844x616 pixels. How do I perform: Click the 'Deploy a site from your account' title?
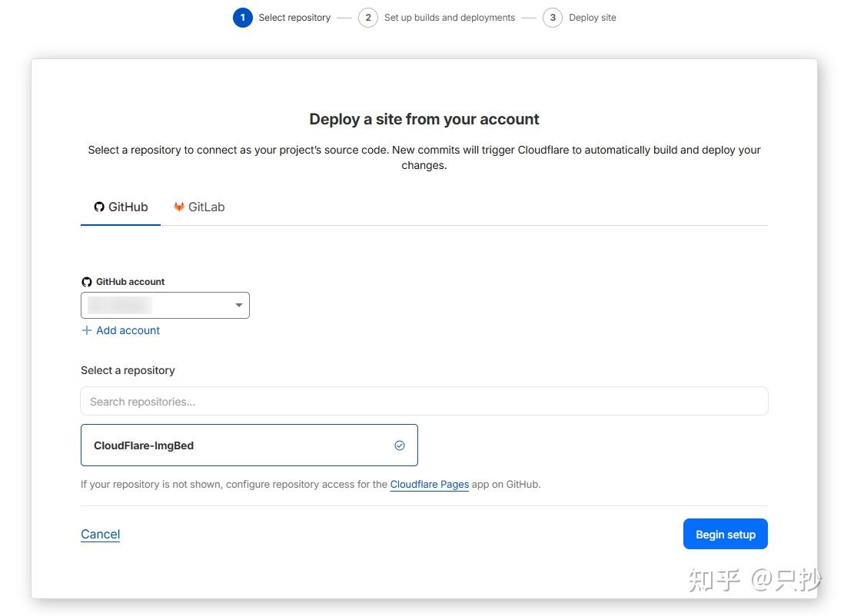pos(424,119)
